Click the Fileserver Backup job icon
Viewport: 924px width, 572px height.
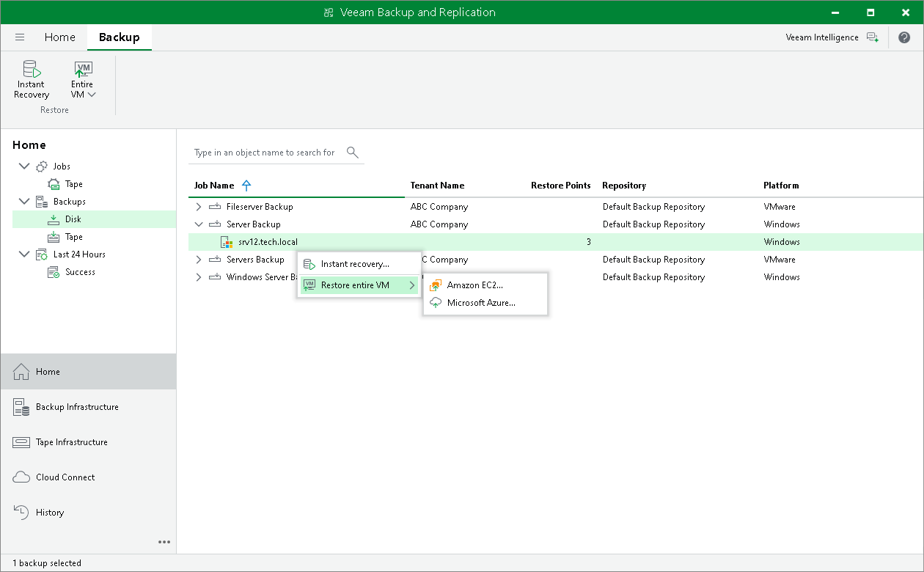(x=214, y=207)
